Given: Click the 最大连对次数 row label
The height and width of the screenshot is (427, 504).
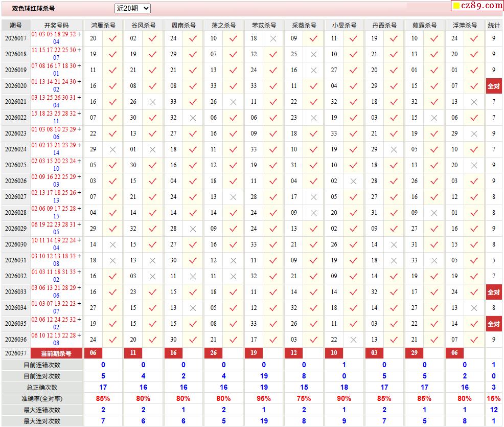Looking at the screenshot, I should tap(42, 421).
